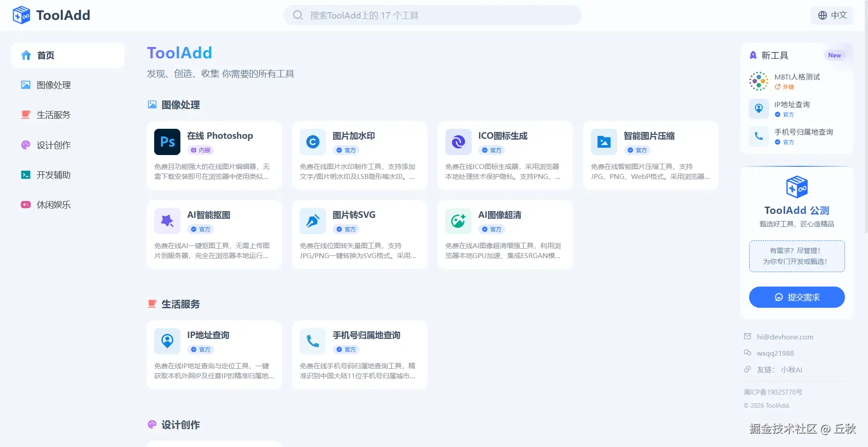Open the MBTI人格测试 colorful icon
The image size is (868, 447).
click(758, 81)
